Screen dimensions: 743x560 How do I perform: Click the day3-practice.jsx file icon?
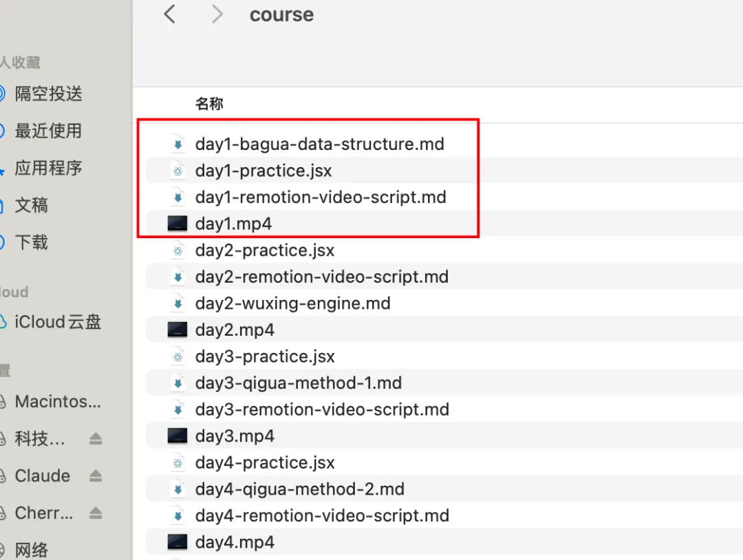tap(177, 357)
